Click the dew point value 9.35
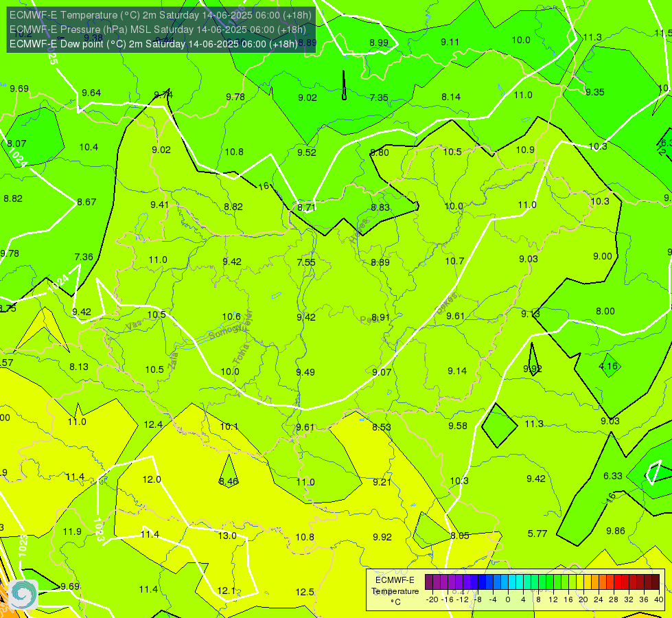672x618 pixels. click(595, 92)
